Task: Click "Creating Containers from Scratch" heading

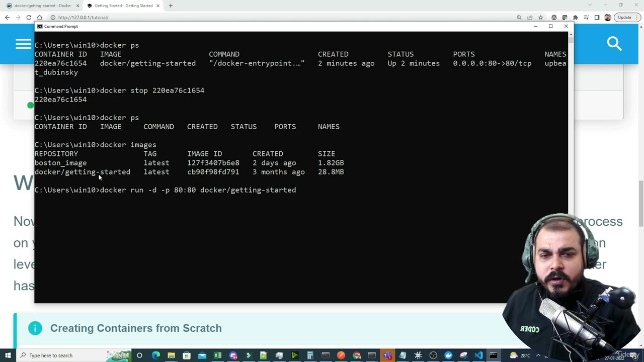Action: point(136,328)
